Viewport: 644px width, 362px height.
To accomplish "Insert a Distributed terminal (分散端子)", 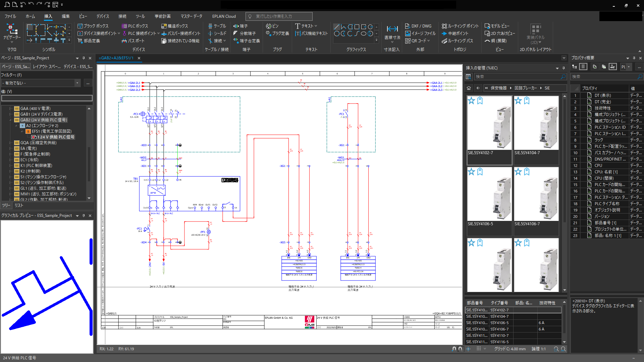I will 245,33.
